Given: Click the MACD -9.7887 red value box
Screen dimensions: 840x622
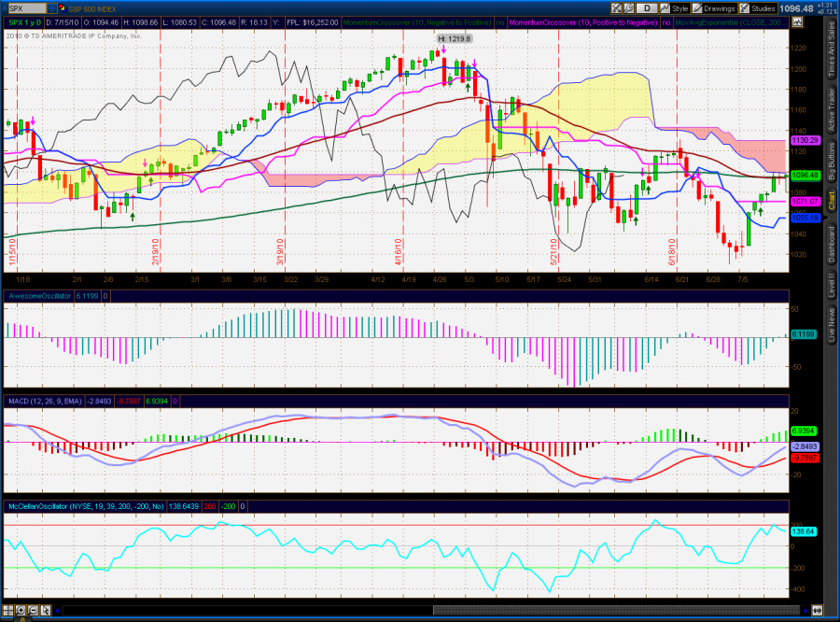Looking at the screenshot, I should pos(129,401).
